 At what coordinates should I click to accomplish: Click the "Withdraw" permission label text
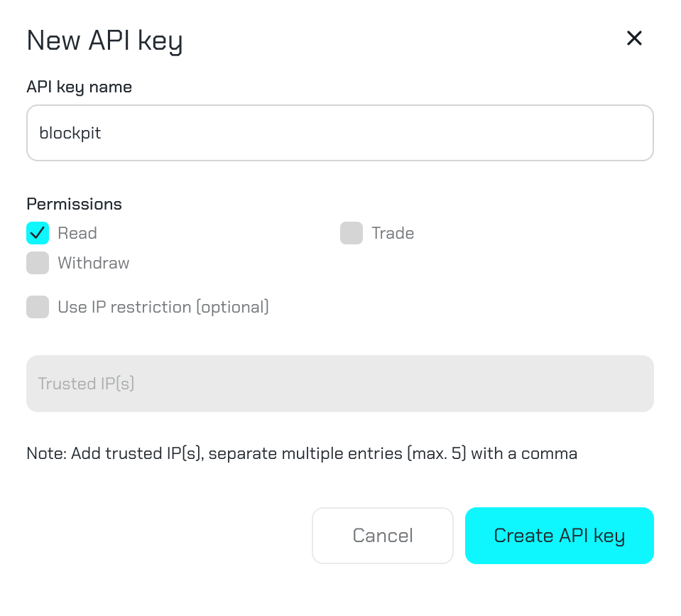point(94,263)
